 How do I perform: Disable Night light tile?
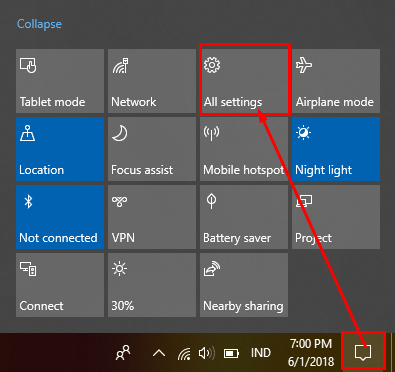coord(336,149)
